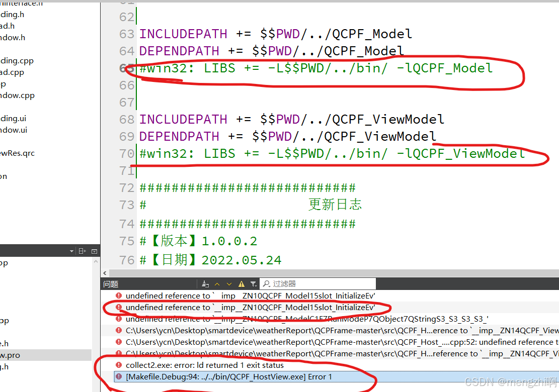Screen dimensions: 559x392
Task: Click commented line #win32: LIBS -lQCPF_ViewModel
Action: pos(332,153)
